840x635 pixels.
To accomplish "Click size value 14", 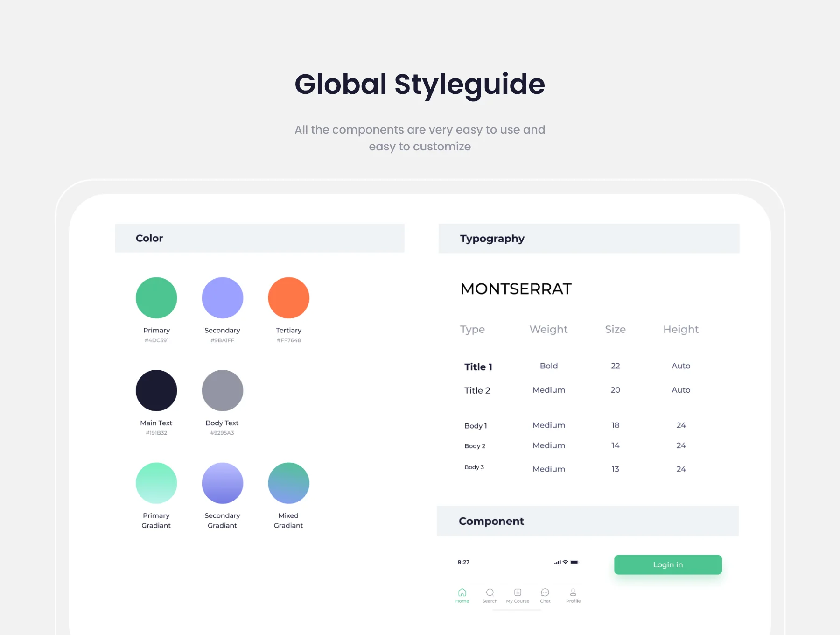I will point(615,445).
